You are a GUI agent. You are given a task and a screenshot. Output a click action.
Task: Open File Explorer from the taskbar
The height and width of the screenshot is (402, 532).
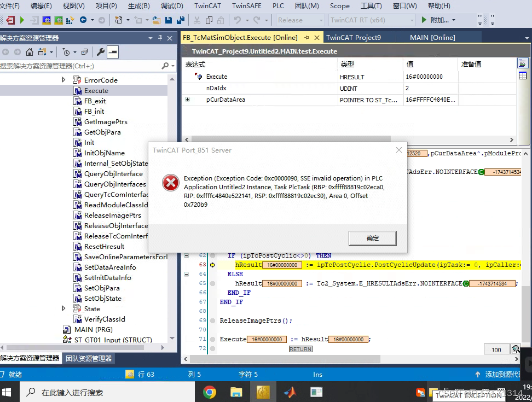pos(236,393)
